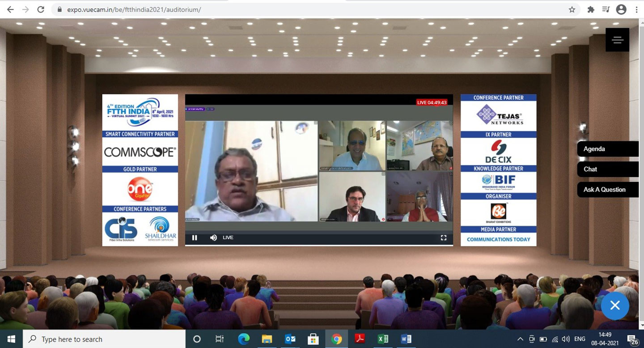Screen dimensions: 644x348
Task: Click the Tejas Networks logo
Action: (499, 115)
